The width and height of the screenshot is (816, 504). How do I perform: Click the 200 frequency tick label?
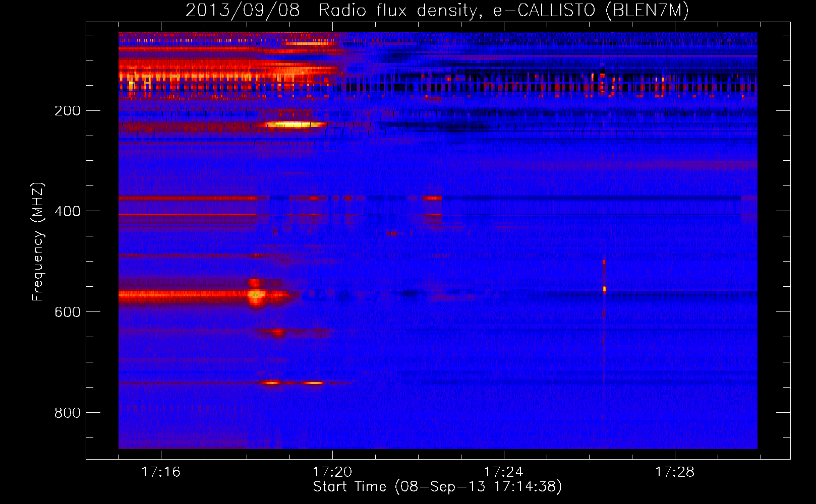[68, 111]
